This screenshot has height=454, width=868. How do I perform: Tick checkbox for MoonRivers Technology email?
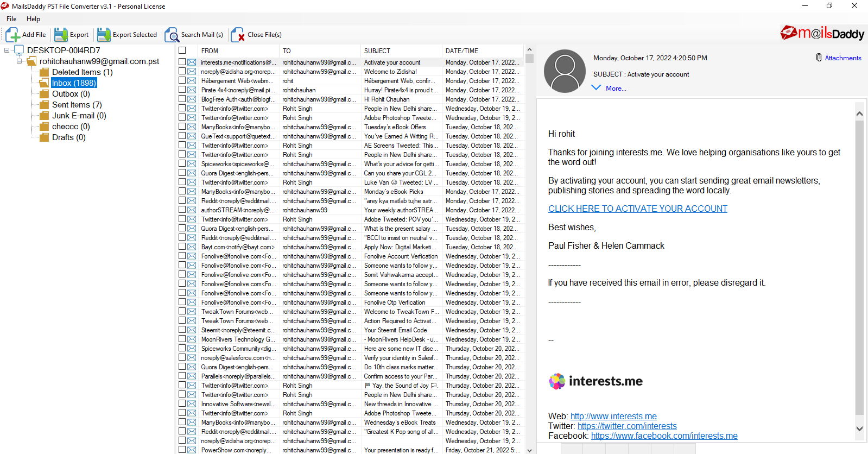coord(182,339)
